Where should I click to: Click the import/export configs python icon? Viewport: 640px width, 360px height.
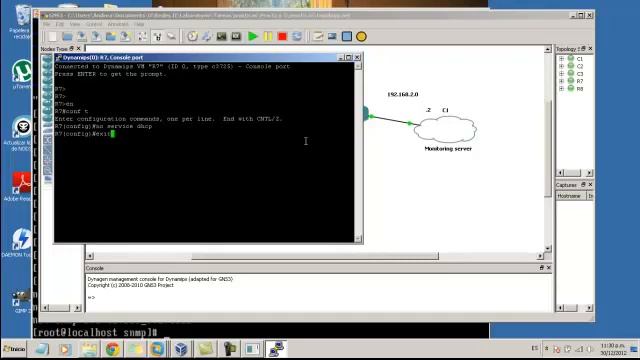click(x=207, y=37)
